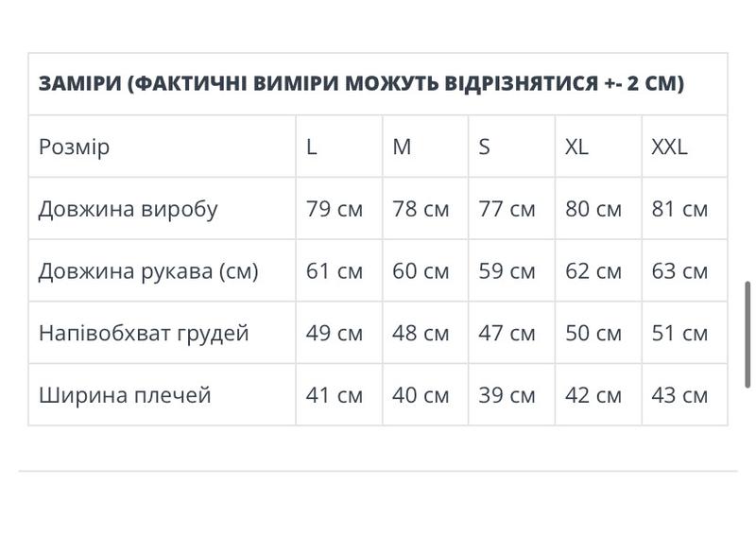Click the 60 см sleeve length cell
Image resolution: width=756 pixels, height=536 pixels.
pyautogui.click(x=421, y=271)
